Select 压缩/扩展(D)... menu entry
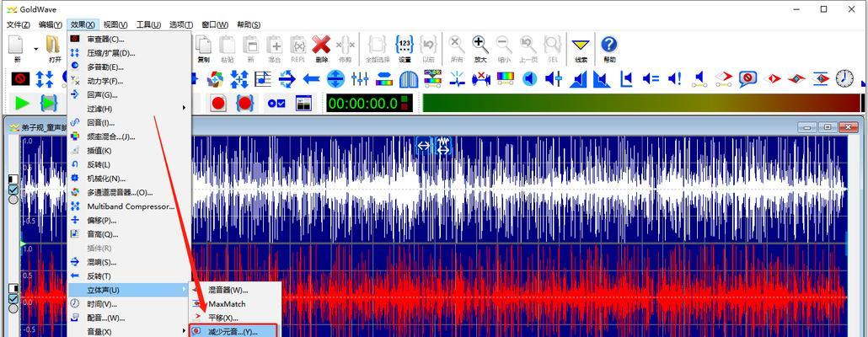The height and width of the screenshot is (337, 868). click(130, 53)
